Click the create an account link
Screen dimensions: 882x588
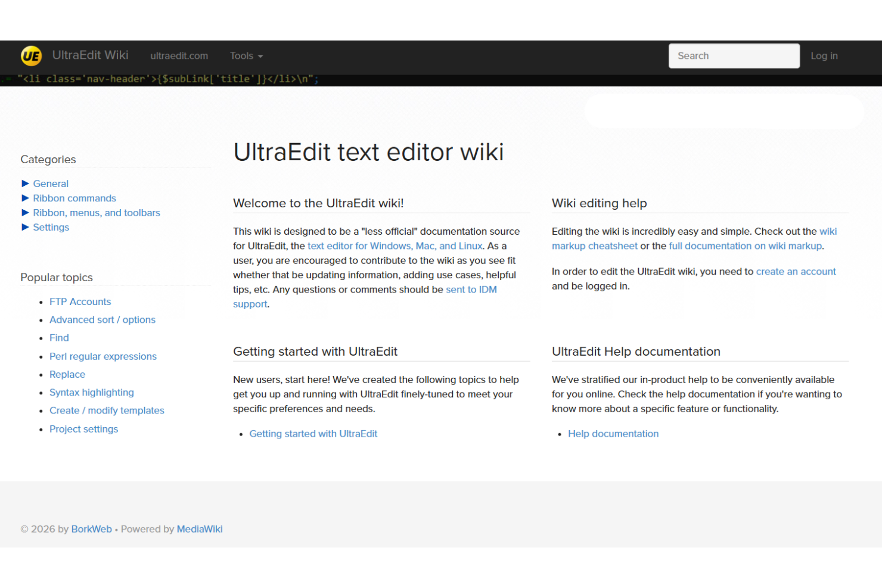click(x=796, y=272)
